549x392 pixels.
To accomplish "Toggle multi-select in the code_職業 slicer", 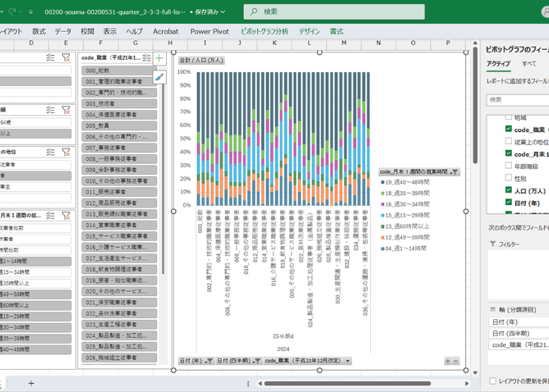I will (x=147, y=58).
